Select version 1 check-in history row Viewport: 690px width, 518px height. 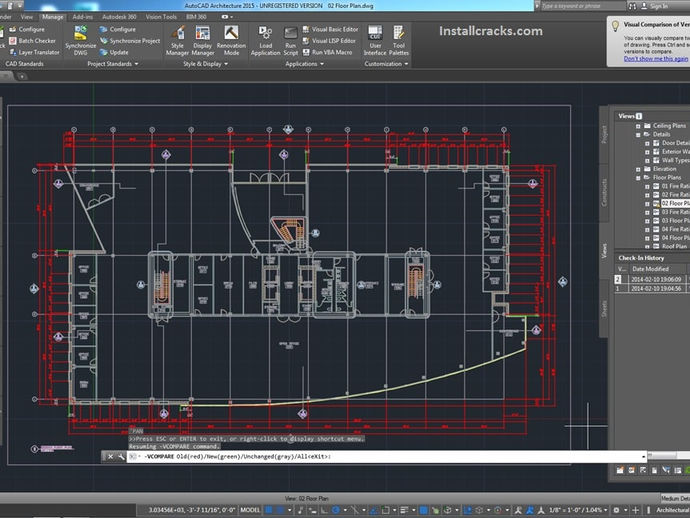point(652,289)
